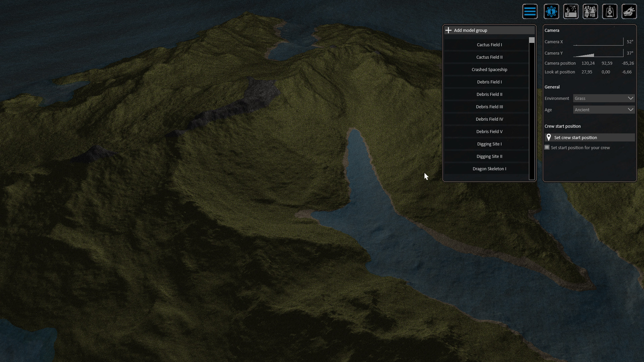Enable Set start position for your crew
Image resolution: width=644 pixels, height=362 pixels.
pyautogui.click(x=547, y=147)
